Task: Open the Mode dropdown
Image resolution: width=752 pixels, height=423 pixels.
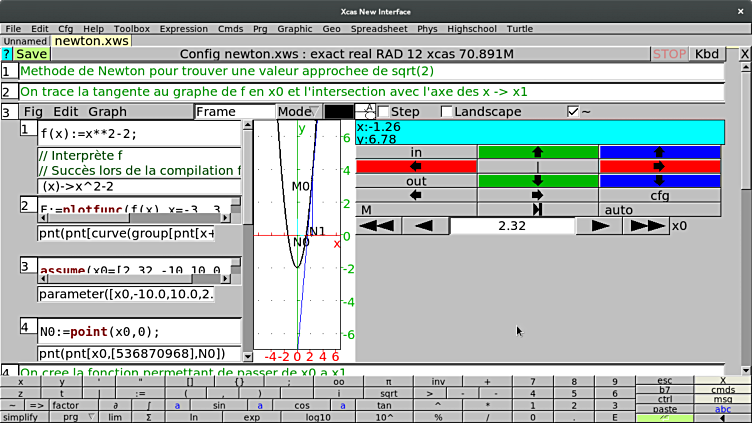Action: click(298, 112)
